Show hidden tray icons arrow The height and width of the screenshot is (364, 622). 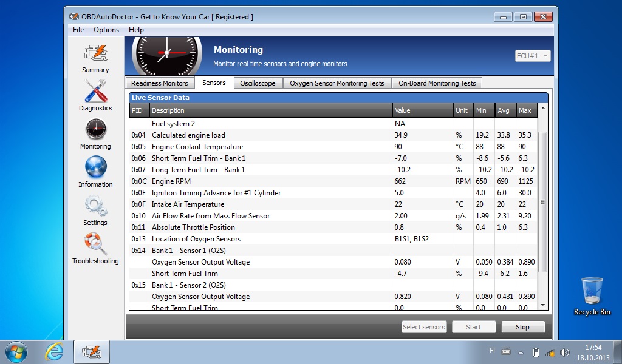(x=521, y=352)
